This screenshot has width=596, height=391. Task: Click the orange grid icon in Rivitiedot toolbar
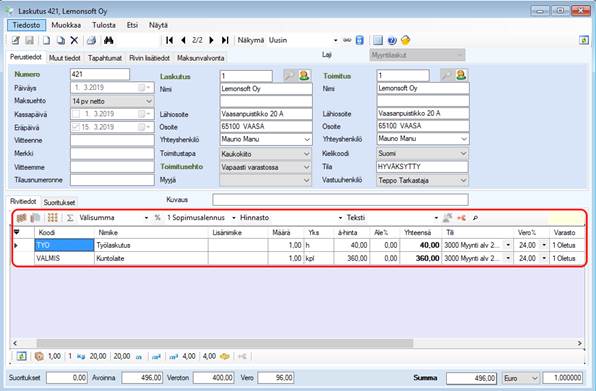[x=52, y=218]
